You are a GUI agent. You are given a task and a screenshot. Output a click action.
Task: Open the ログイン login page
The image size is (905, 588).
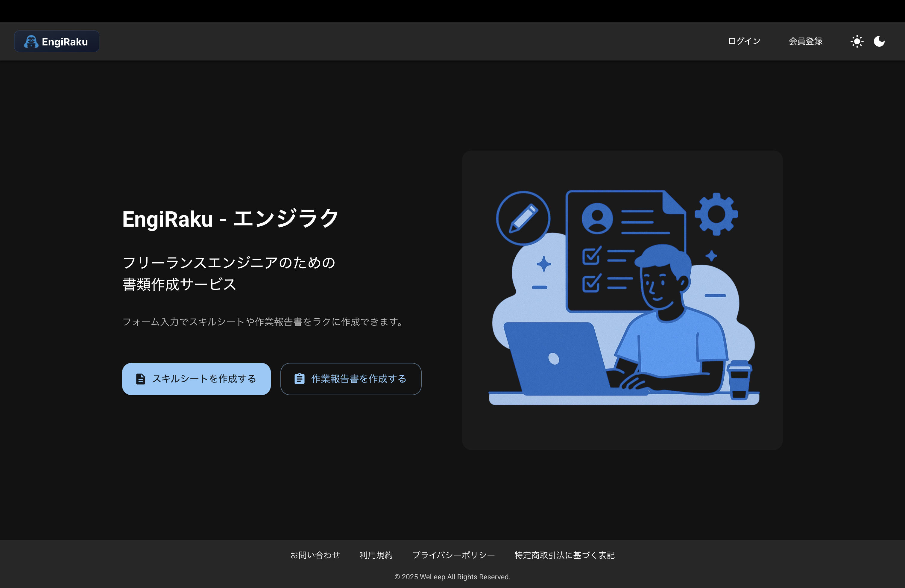(x=744, y=41)
